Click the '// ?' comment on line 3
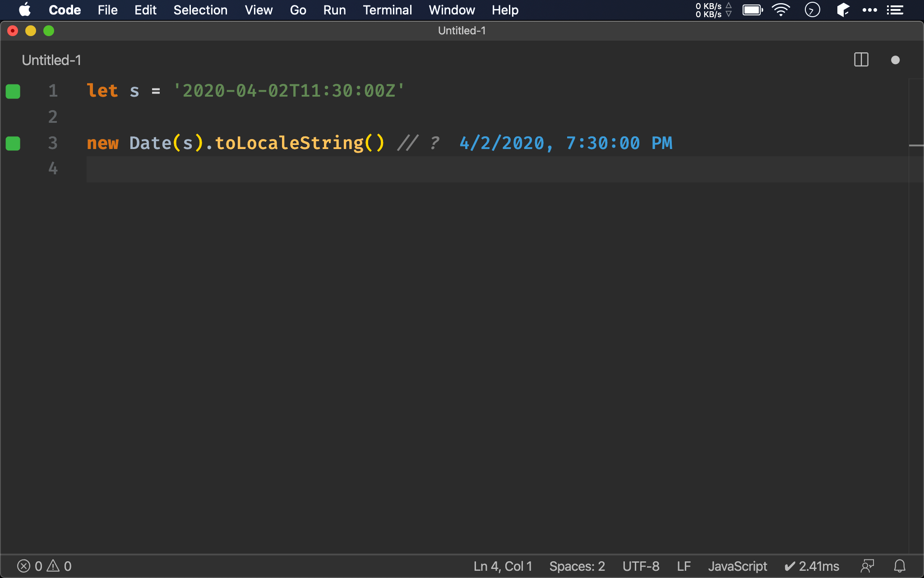This screenshot has height=578, width=924. [418, 143]
